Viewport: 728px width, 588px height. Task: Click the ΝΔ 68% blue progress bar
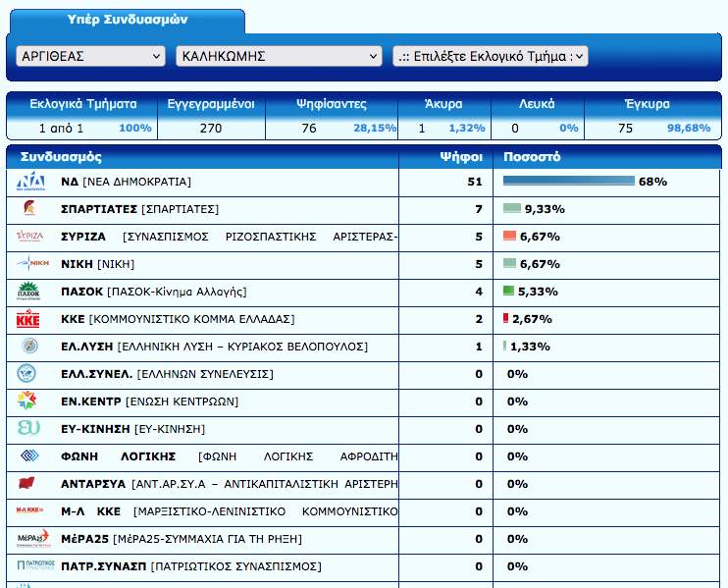(568, 182)
